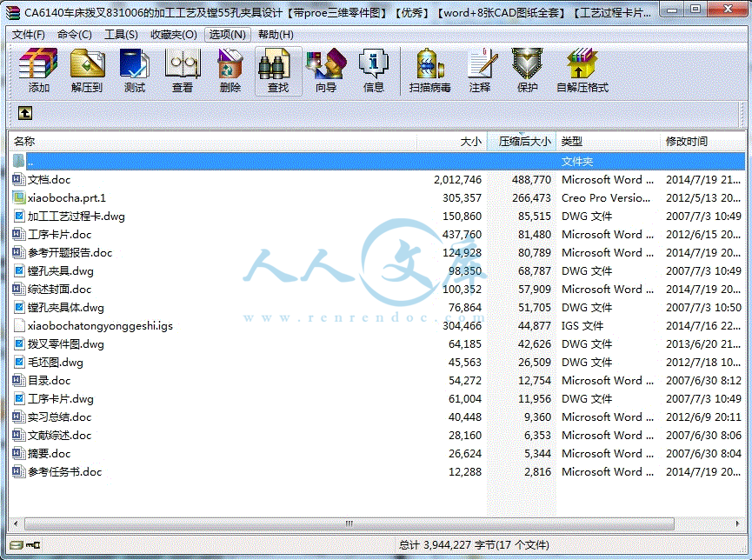Select the file 综述封面.doc
The width and height of the screenshot is (752, 560).
59,289
